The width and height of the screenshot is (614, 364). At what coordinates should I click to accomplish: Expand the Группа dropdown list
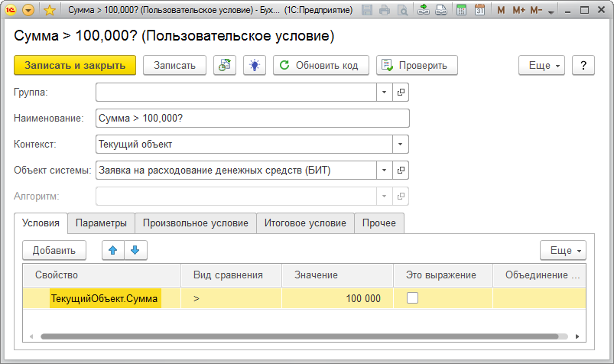click(384, 92)
